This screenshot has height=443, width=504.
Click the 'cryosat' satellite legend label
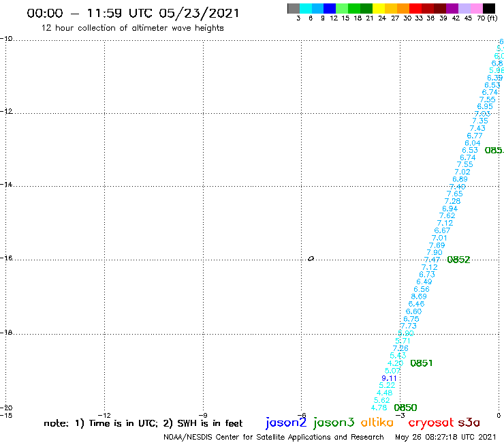pyautogui.click(x=431, y=423)
